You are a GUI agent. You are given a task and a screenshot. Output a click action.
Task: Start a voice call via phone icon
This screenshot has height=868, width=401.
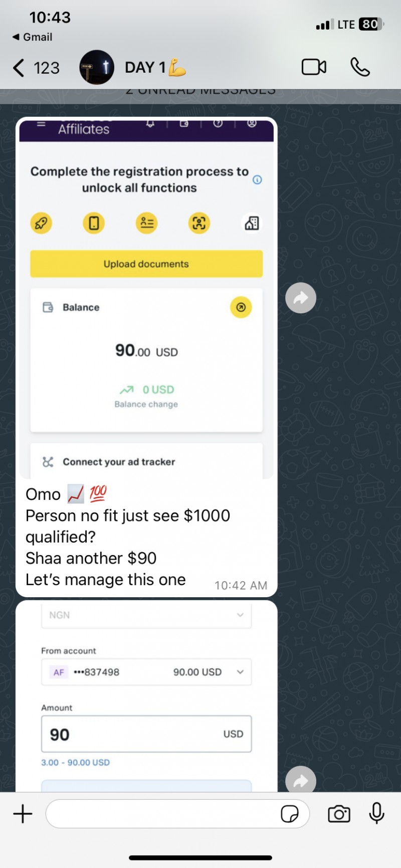360,67
